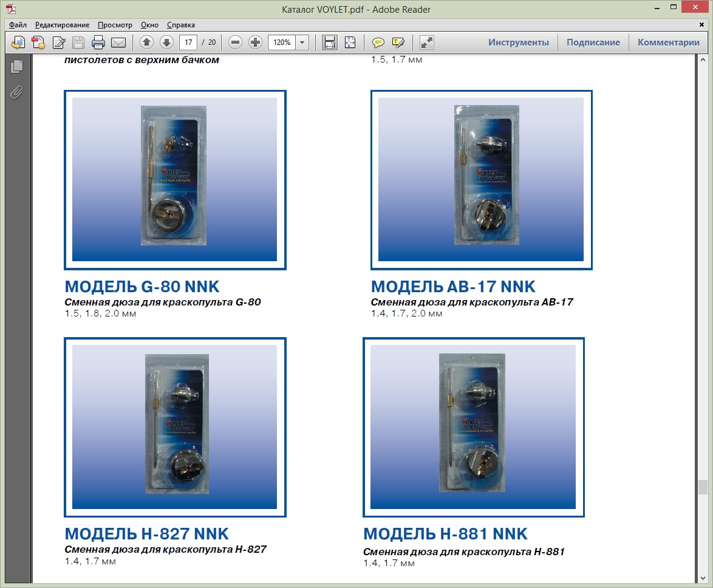Show page thumbnails panel
Viewport: 713px width, 588px height.
coord(16,67)
